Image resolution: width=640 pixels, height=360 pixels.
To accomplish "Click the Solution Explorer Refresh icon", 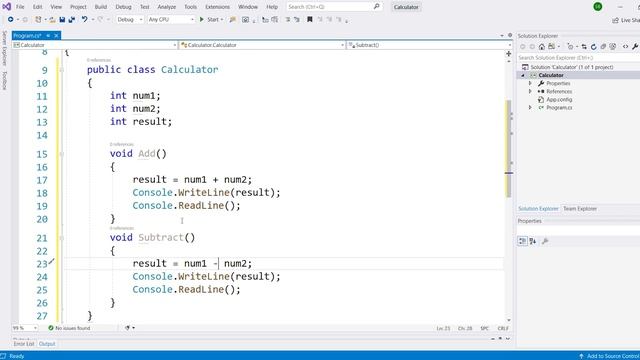I will pos(593,47).
